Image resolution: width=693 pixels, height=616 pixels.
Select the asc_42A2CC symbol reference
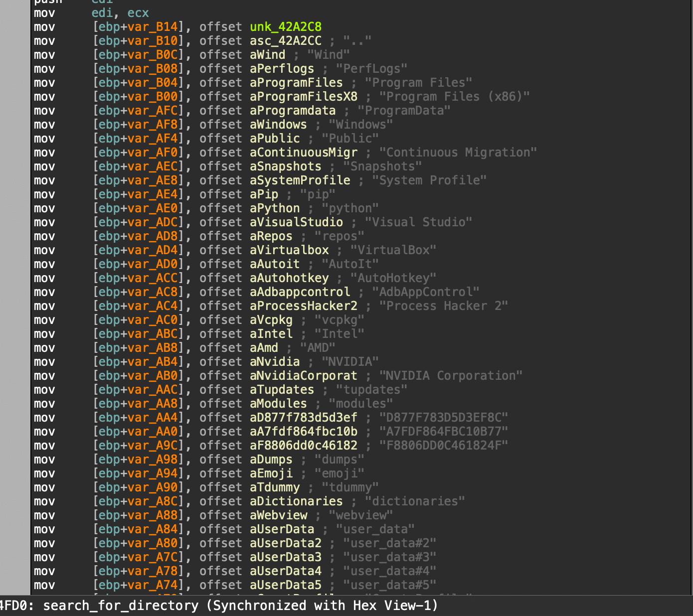(x=286, y=41)
